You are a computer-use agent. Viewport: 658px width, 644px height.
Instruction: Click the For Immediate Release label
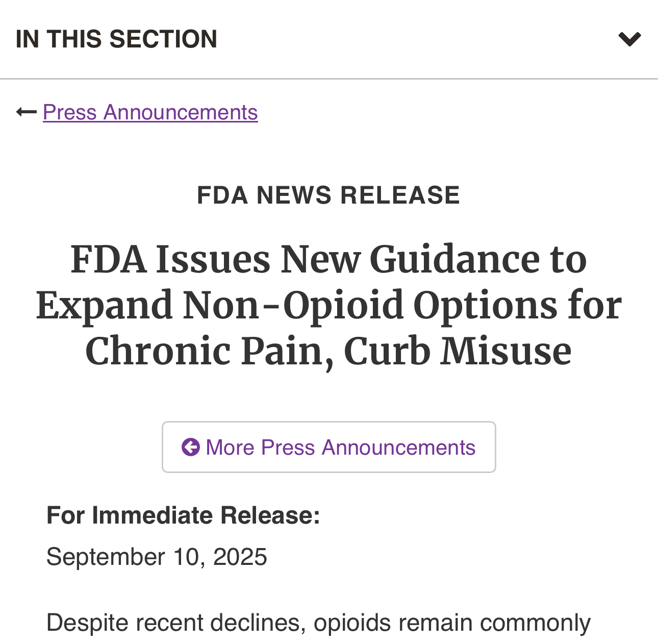[x=183, y=515]
